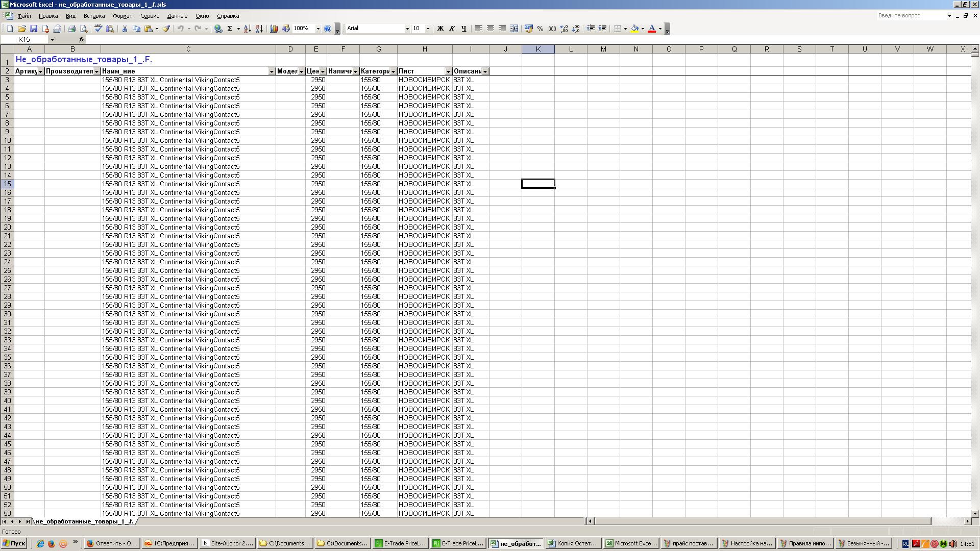Open a file with the folder icon
Image resolution: width=980 pixels, height=551 pixels.
(21, 29)
